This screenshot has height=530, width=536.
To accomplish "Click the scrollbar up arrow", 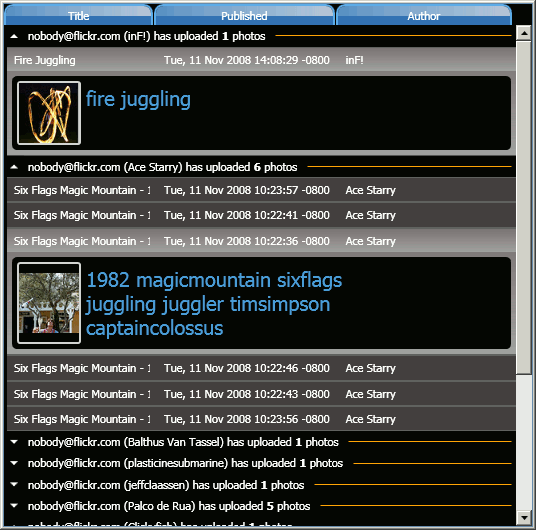I will pyautogui.click(x=524, y=33).
